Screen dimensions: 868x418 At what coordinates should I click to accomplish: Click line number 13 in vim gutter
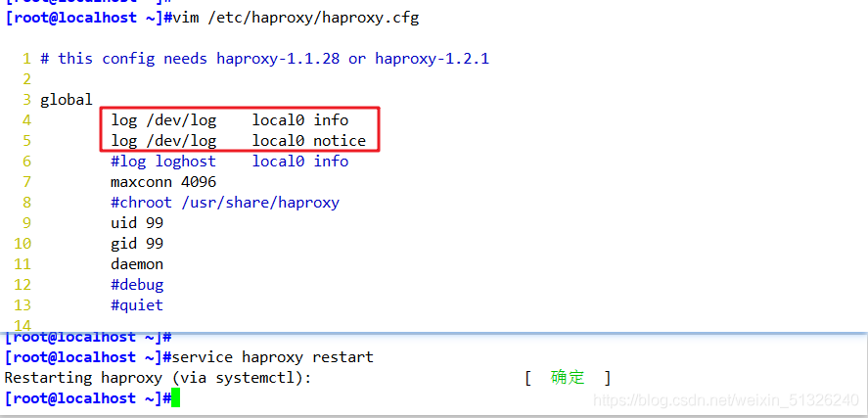[23, 305]
